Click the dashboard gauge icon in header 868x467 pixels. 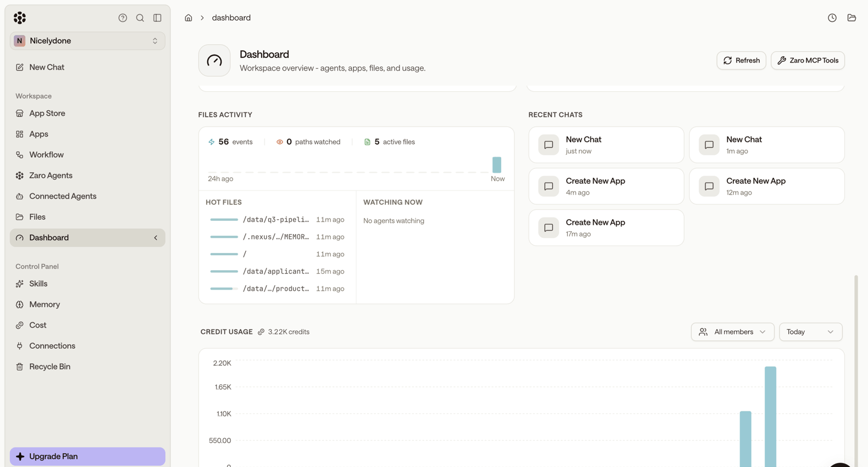click(x=214, y=60)
